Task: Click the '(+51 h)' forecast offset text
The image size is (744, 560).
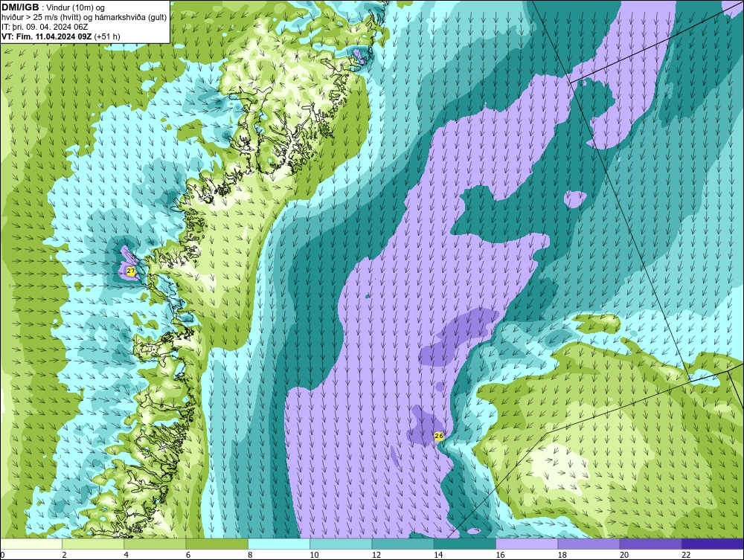Action: coord(107,36)
